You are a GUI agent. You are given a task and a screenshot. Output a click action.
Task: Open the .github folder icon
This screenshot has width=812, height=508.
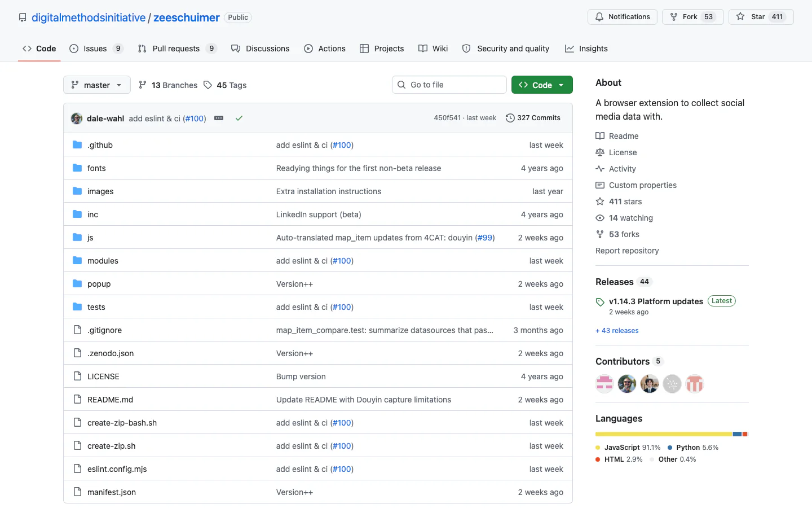[77, 145]
